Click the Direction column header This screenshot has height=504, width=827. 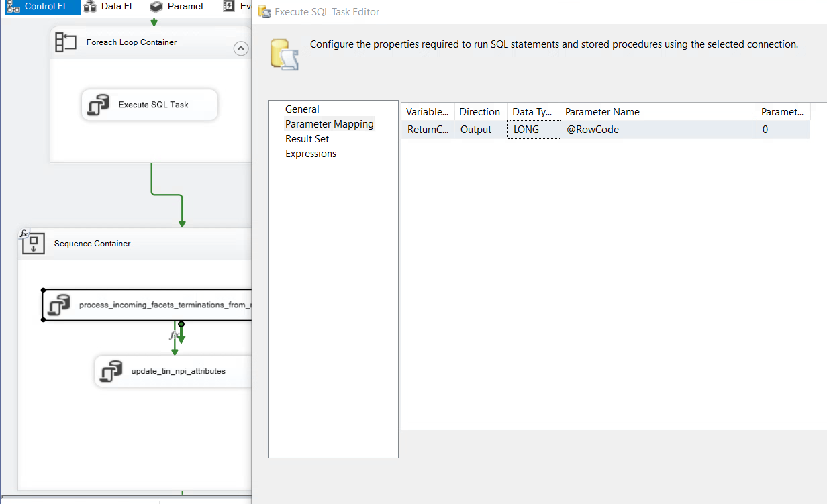(481, 112)
